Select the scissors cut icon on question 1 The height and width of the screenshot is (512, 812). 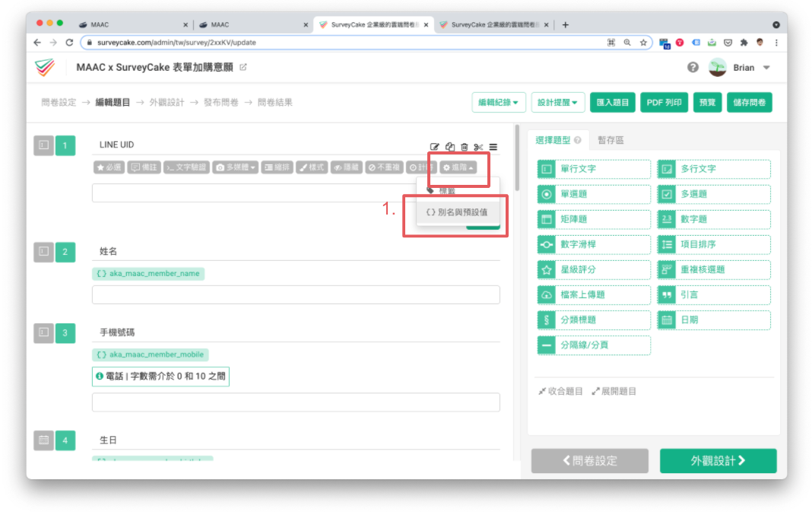(478, 146)
